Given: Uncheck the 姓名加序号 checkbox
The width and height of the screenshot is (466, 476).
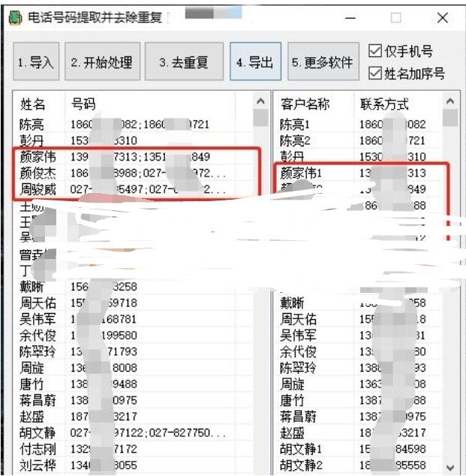Looking at the screenshot, I should (x=376, y=73).
